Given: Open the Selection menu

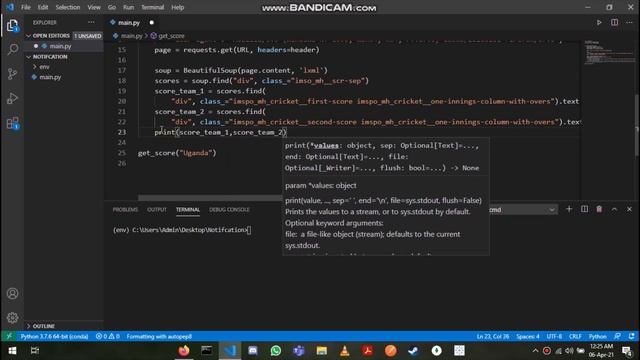Looking at the screenshot, I should pos(68,7).
